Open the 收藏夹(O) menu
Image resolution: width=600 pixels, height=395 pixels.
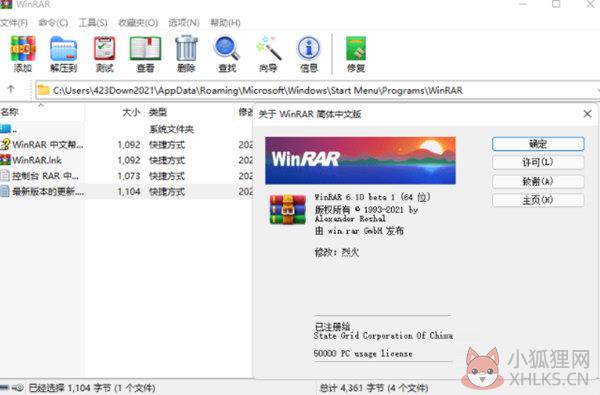click(138, 23)
